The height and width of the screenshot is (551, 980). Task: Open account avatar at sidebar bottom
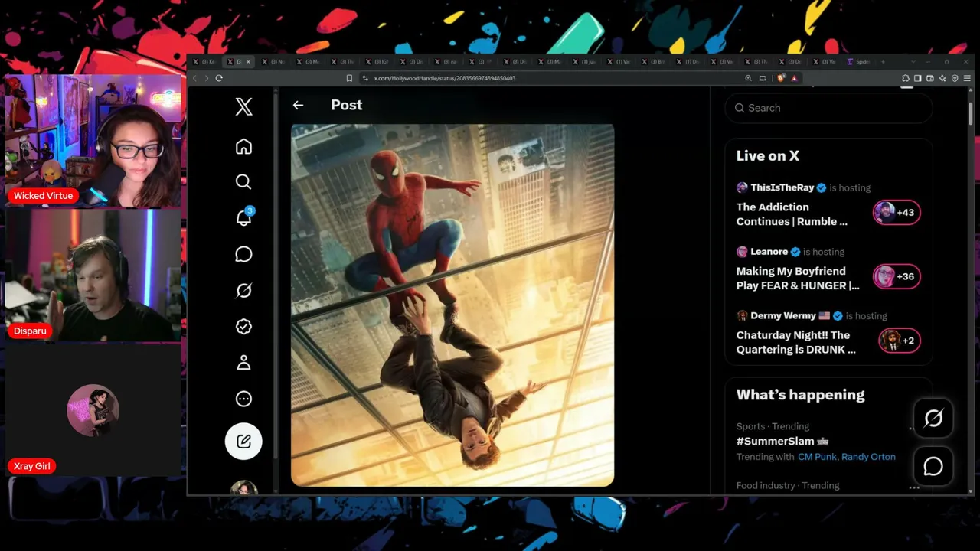[243, 488]
